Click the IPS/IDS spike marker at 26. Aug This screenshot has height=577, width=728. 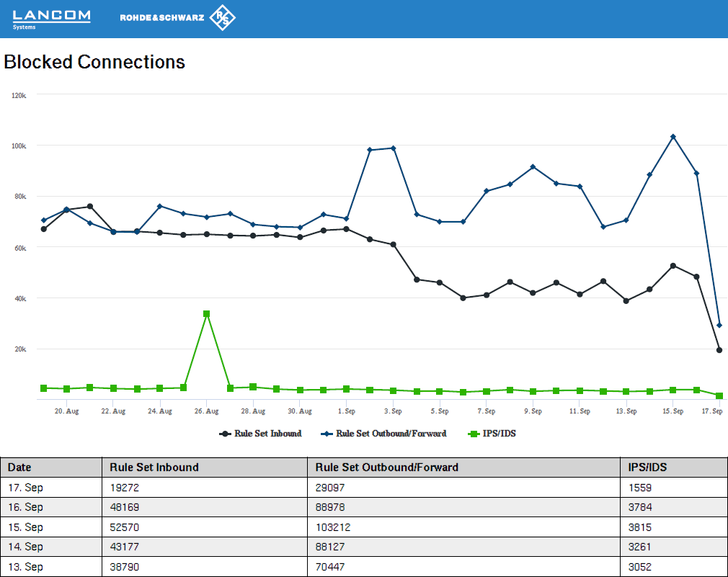tap(207, 314)
